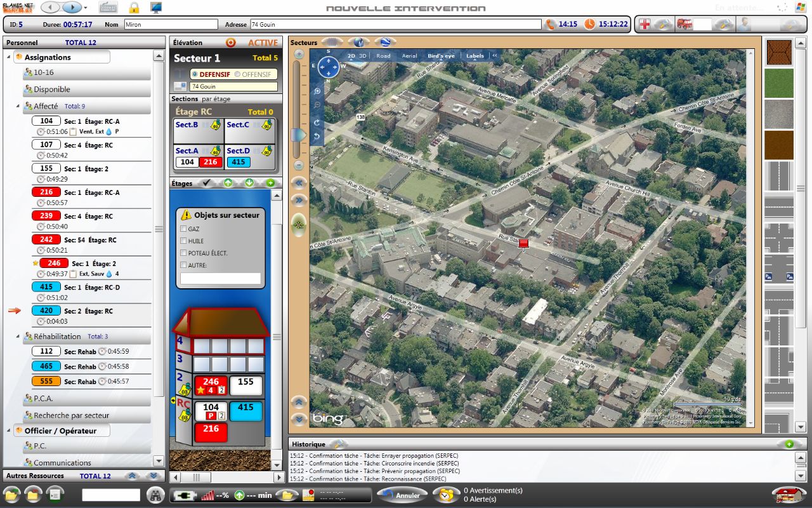Click the Annuler button
The image size is (812, 508).
(x=402, y=495)
